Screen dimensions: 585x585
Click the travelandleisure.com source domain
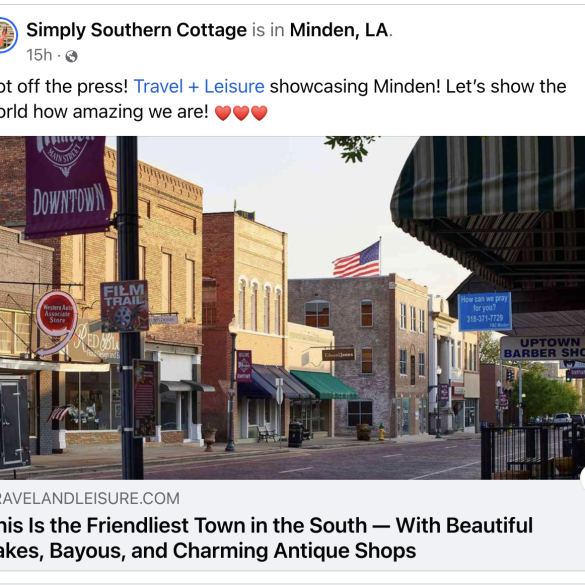pos(90,498)
